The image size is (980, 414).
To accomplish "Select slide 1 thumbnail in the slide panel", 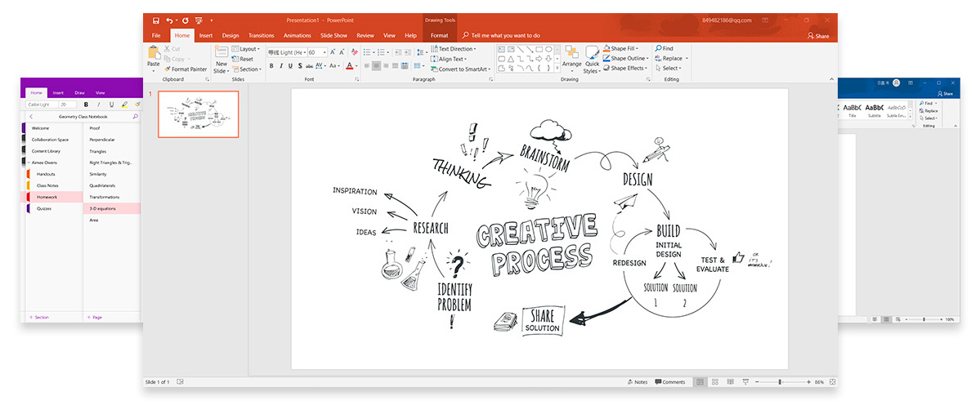I will 198,114.
